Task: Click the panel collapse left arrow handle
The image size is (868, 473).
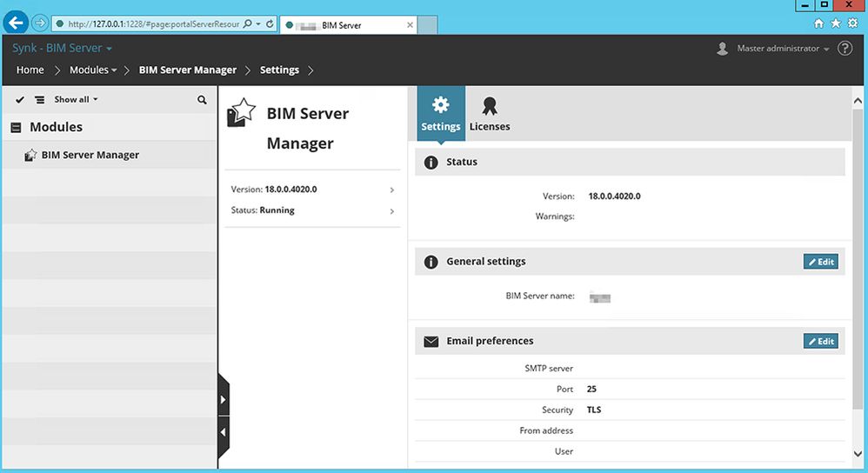Action: pos(224,433)
